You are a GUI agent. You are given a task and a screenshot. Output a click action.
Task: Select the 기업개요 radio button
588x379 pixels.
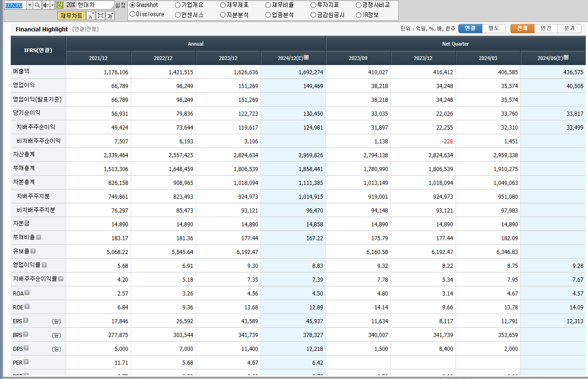pos(178,5)
